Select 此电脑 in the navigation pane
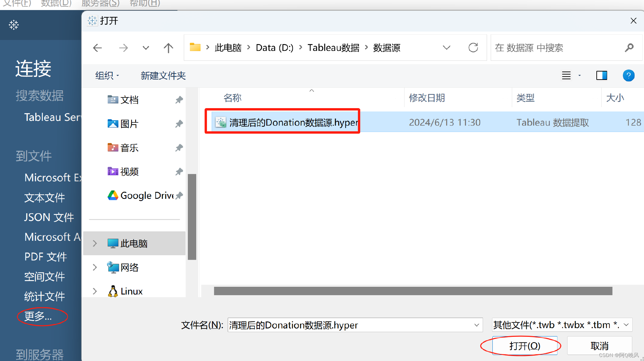The image size is (644, 361). (134, 243)
